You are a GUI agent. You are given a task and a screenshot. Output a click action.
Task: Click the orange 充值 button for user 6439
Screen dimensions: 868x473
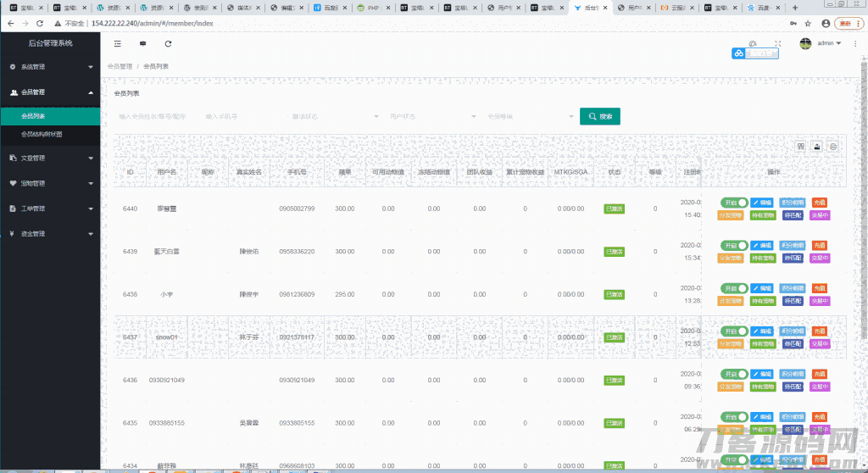tap(819, 246)
